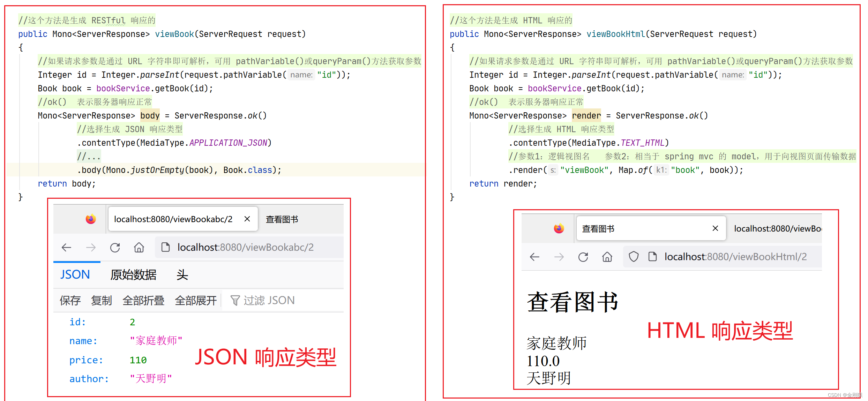Go forward in left browser window
The image size is (868, 401).
pyautogui.click(x=91, y=248)
